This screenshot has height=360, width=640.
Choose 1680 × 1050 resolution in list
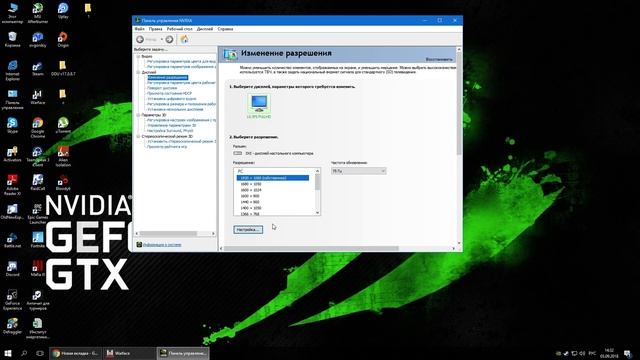(x=251, y=184)
